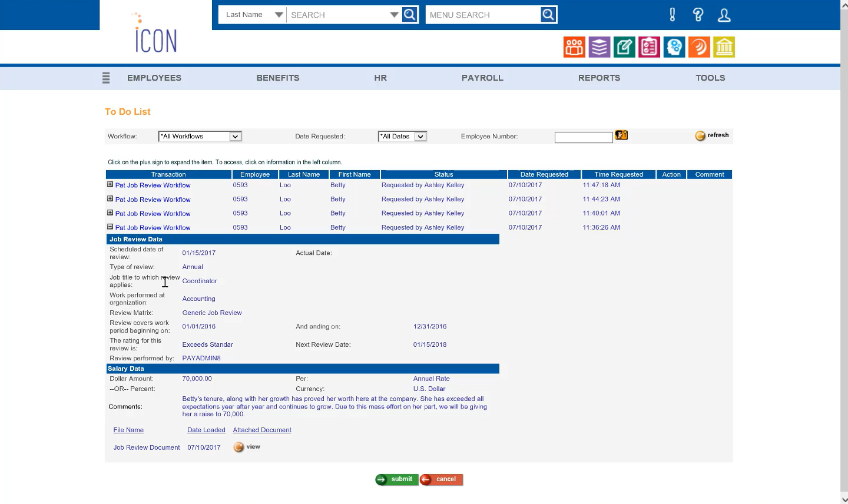848x504 pixels.
Task: Click the Coordinator job title value
Action: pos(200,281)
